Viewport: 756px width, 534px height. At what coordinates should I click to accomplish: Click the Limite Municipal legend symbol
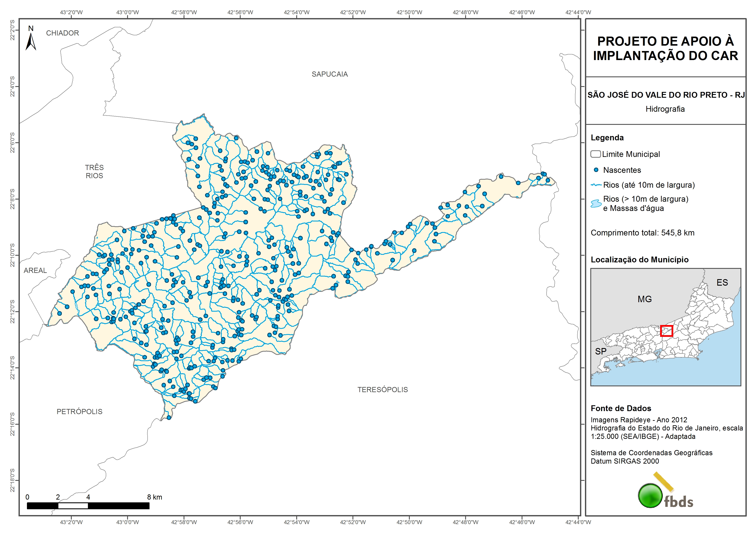click(x=595, y=154)
